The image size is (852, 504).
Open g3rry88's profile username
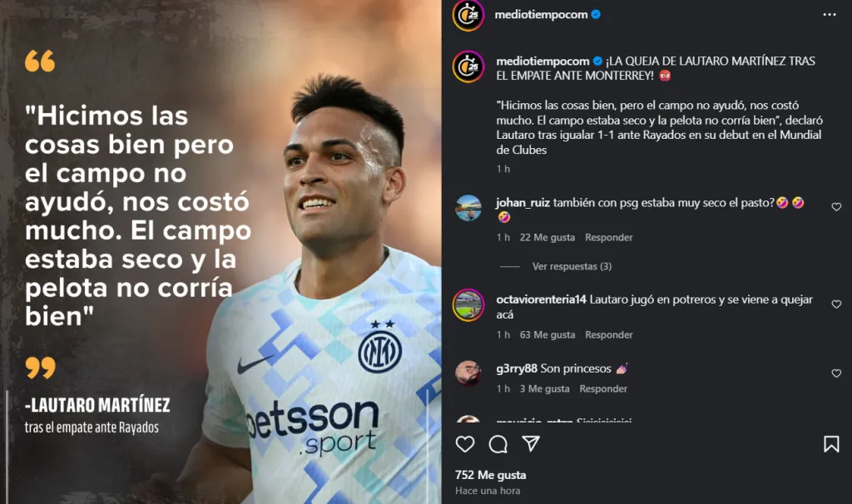(x=516, y=368)
